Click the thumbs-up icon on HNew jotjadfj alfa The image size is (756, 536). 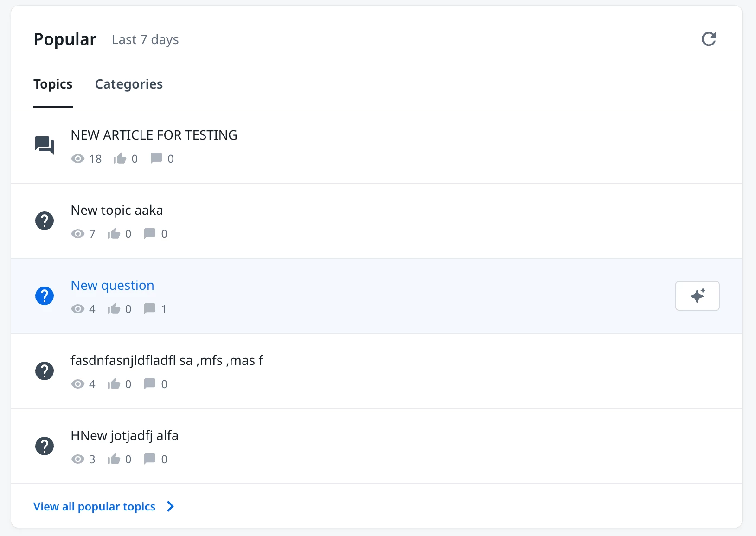[x=114, y=459]
